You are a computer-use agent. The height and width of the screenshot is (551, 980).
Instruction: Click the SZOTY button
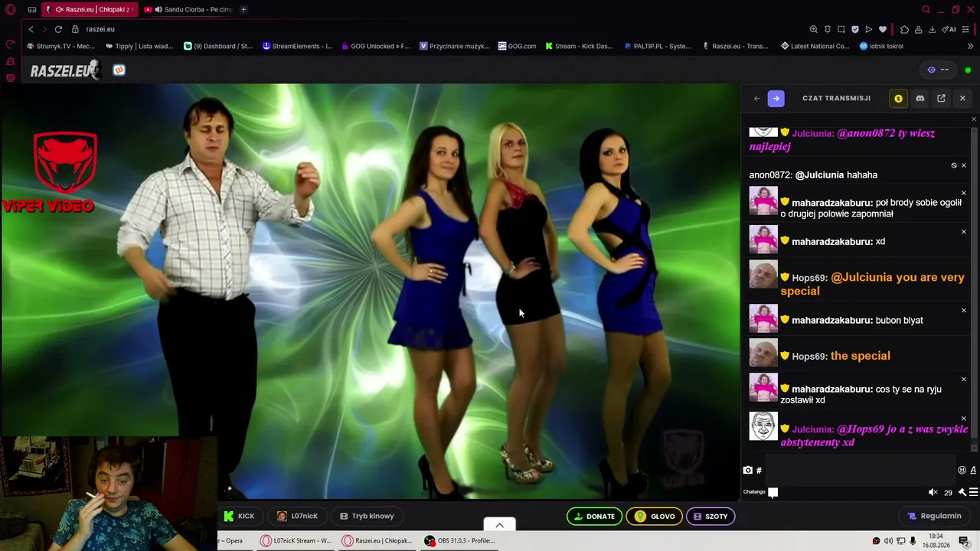click(x=710, y=517)
